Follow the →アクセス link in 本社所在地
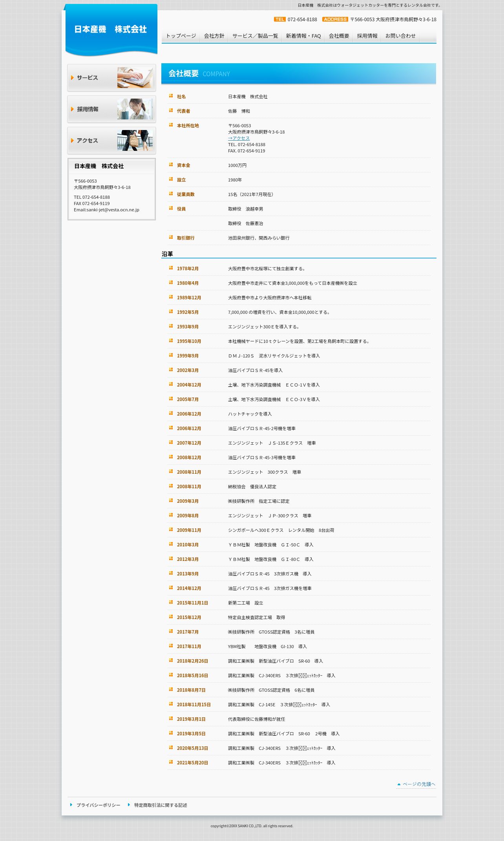 click(239, 138)
